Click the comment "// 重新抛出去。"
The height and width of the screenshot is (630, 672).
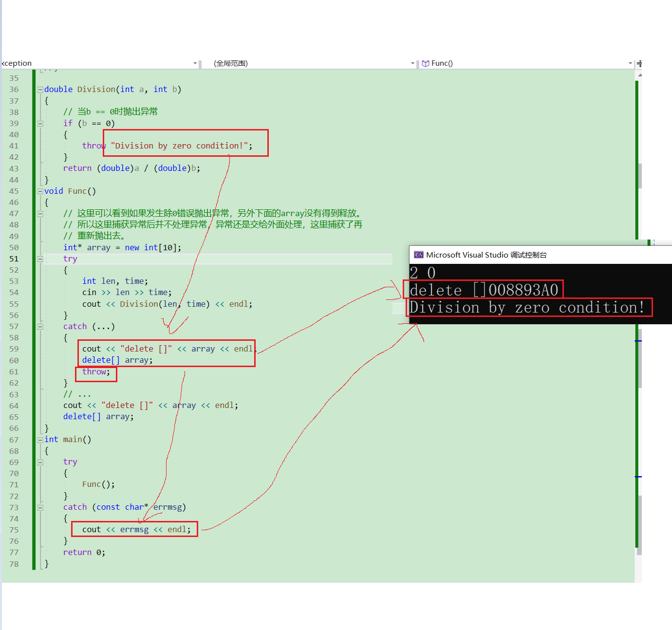pos(95,236)
